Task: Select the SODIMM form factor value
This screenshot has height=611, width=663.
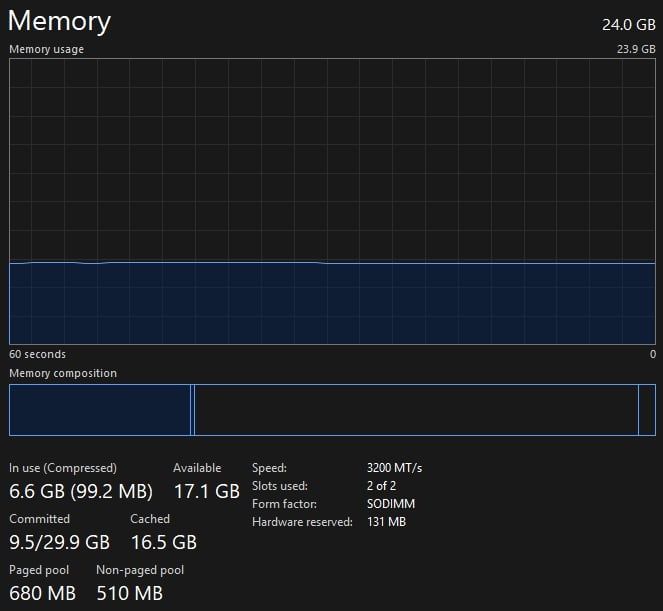Action: pos(391,504)
